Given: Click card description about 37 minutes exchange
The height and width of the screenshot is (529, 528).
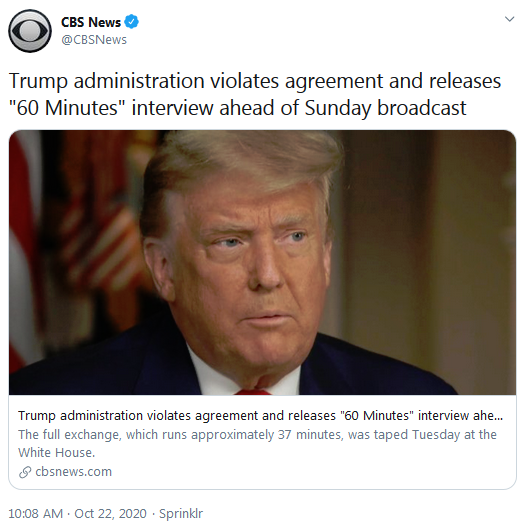Looking at the screenshot, I should click(x=257, y=444).
